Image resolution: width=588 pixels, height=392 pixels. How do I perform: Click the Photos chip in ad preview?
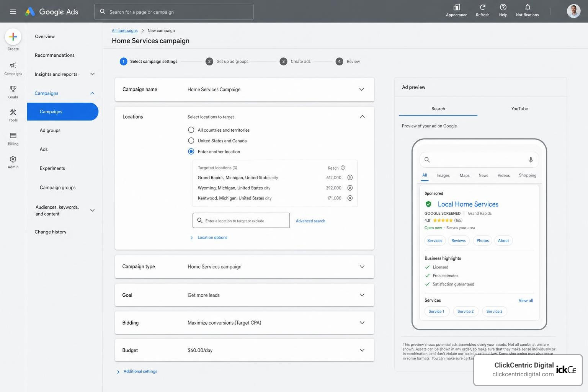click(x=483, y=240)
